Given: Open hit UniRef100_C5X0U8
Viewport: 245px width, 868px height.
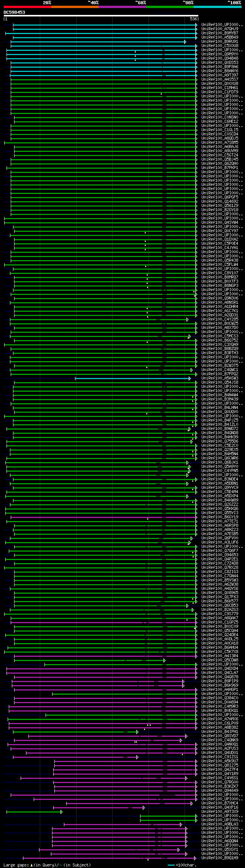Looking at the screenshot, I should [220, 46].
